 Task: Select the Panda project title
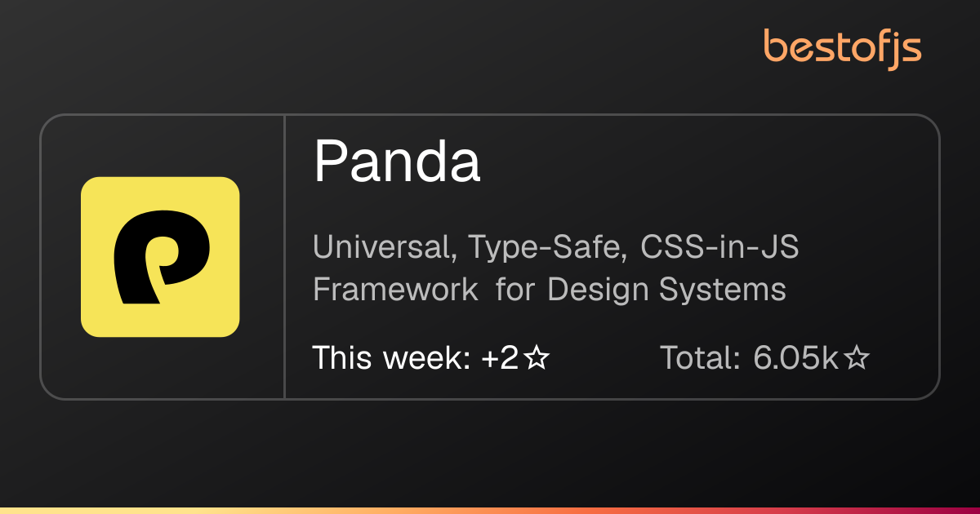[x=397, y=161]
